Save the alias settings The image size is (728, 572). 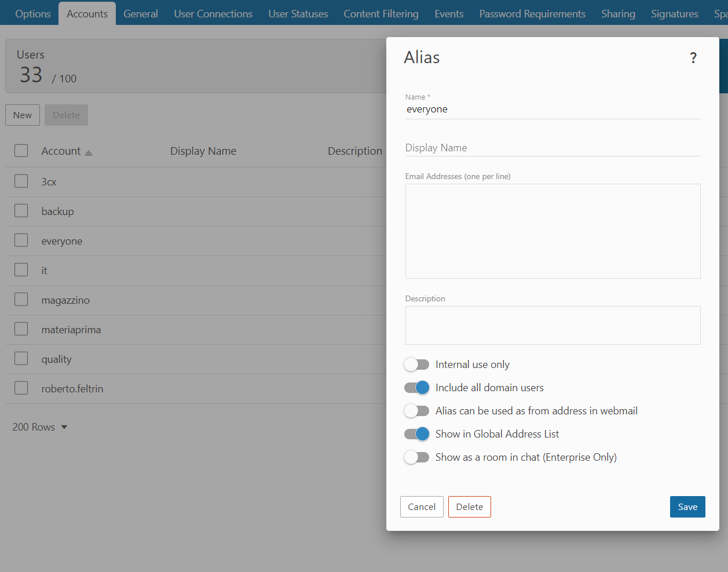687,507
